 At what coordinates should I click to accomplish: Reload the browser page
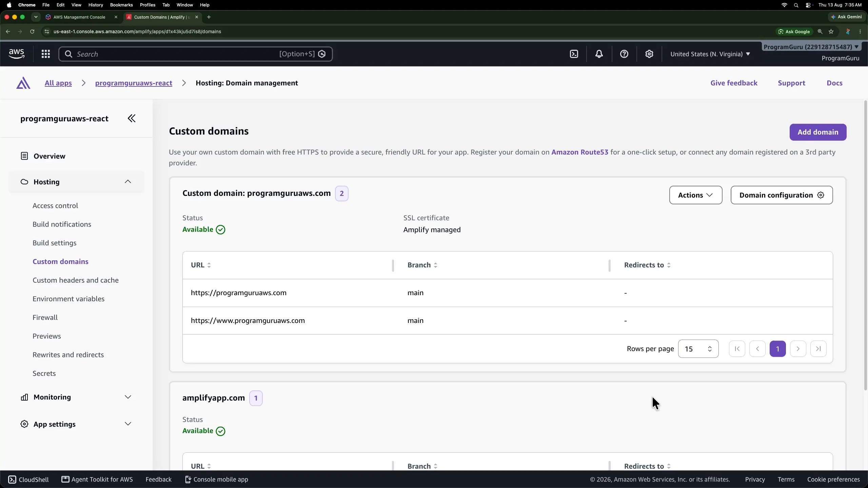(32, 32)
